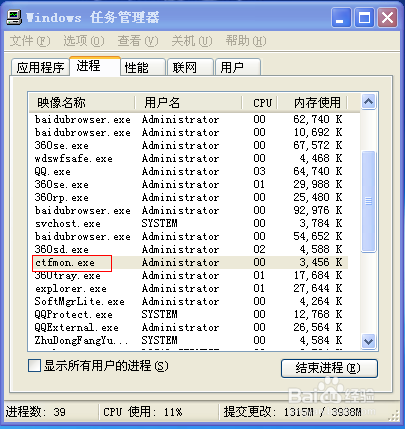
Task: Maximize the Task Manager window
Action: 364,17
